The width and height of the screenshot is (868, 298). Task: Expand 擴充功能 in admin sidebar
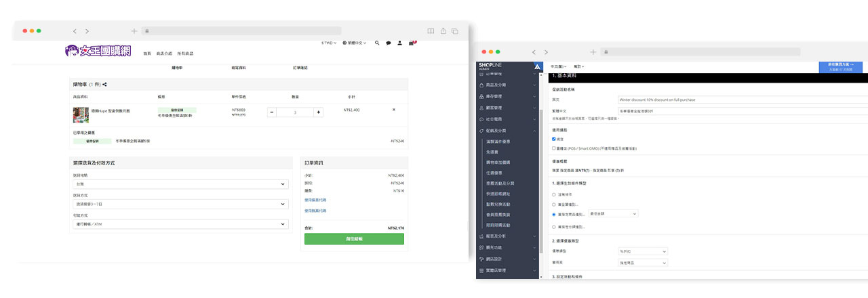[508, 248]
